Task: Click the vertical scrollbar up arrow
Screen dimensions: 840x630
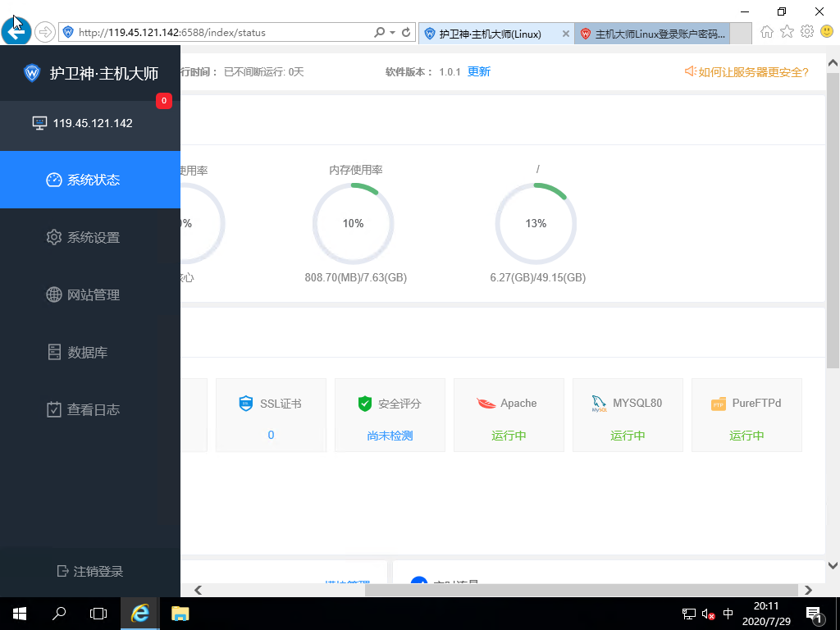Action: 833,62
